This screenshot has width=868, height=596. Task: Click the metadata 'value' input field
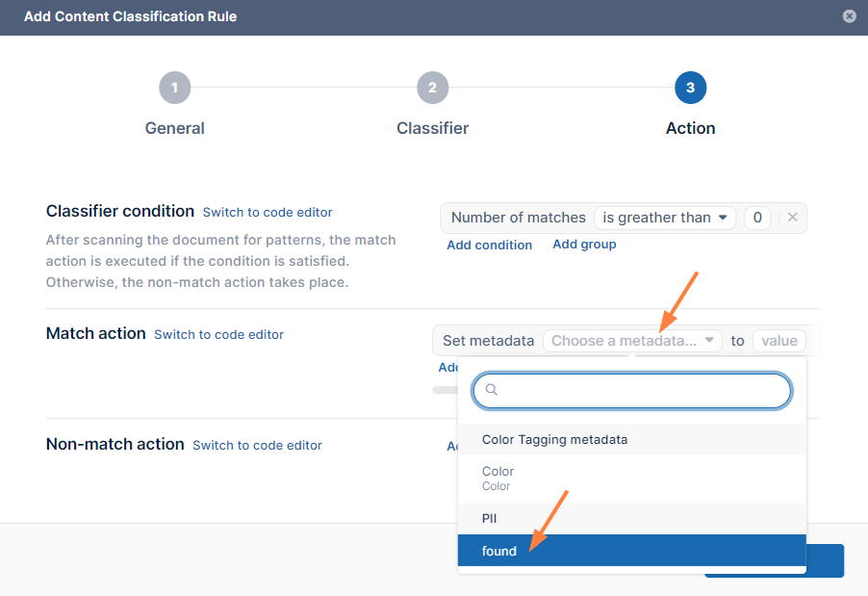pyautogui.click(x=779, y=341)
